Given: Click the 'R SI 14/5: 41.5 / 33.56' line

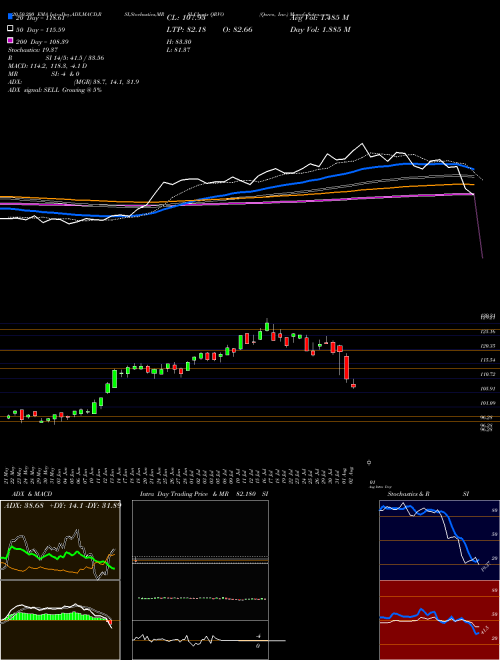Looking at the screenshot, I should tap(56, 58).
